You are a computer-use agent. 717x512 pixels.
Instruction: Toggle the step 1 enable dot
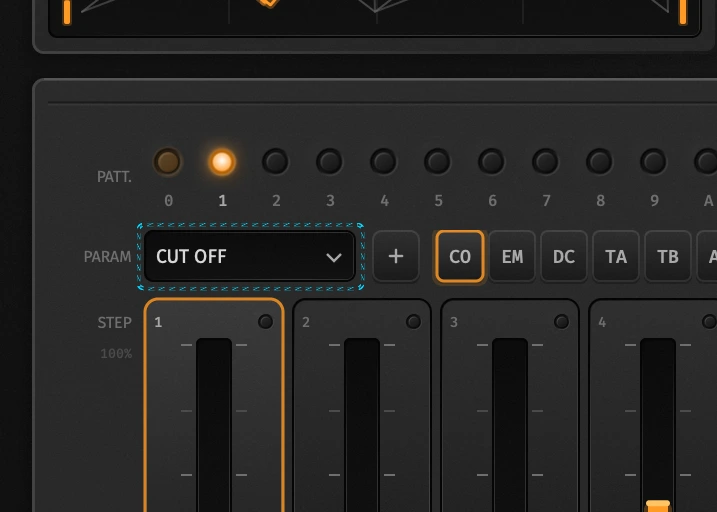[265, 321]
